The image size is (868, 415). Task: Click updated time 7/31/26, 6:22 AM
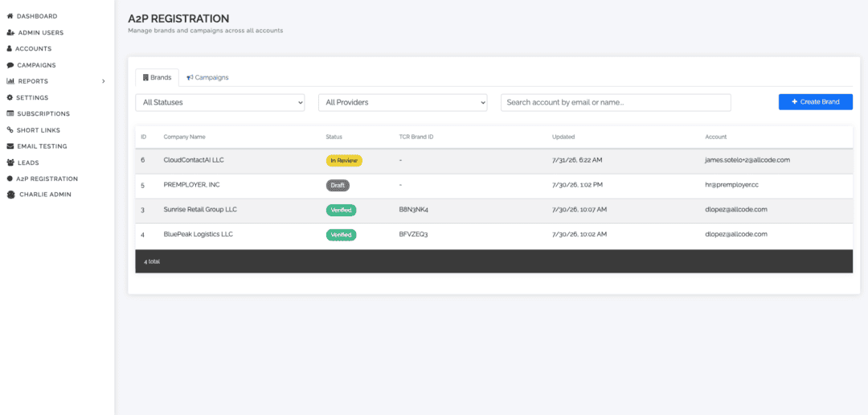577,159
